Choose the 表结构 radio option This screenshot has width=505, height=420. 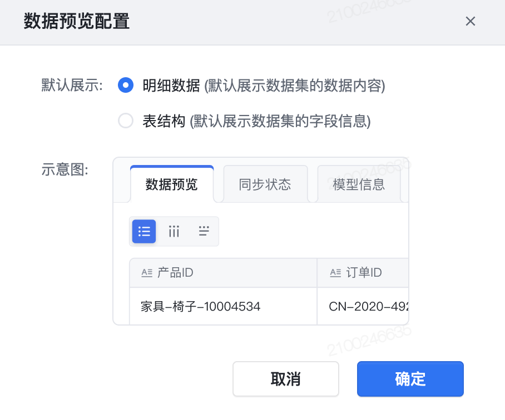pyautogui.click(x=126, y=121)
